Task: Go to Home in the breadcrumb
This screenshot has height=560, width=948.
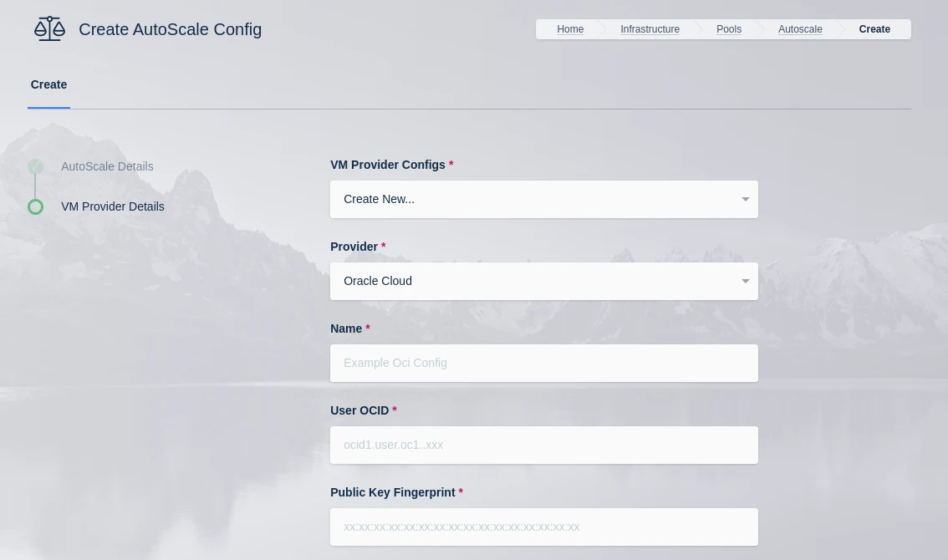Action: (570, 29)
